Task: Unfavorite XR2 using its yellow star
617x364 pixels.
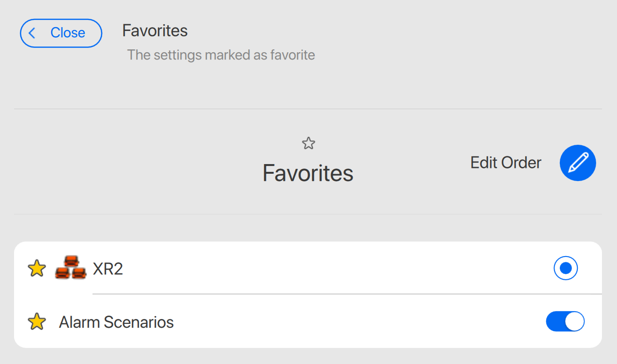Action: point(37,268)
